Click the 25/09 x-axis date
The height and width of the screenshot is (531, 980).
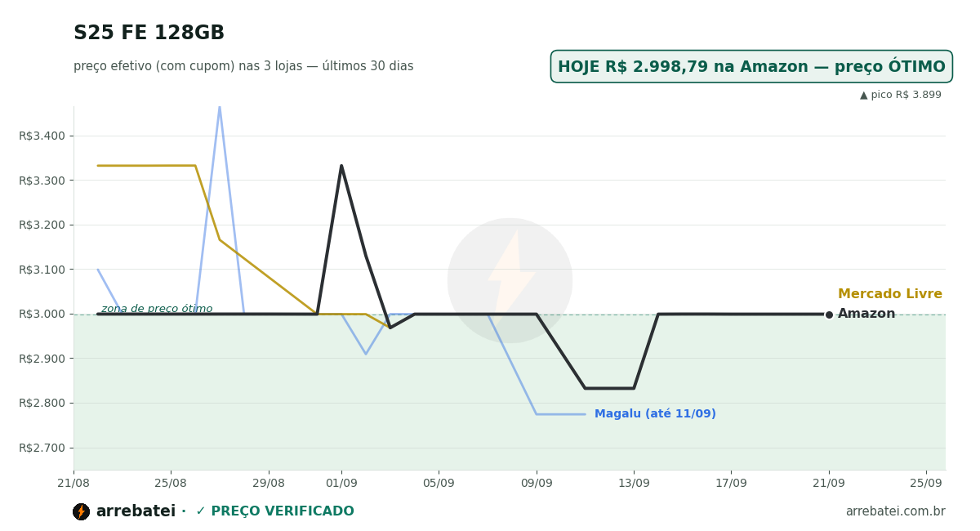coord(926,483)
